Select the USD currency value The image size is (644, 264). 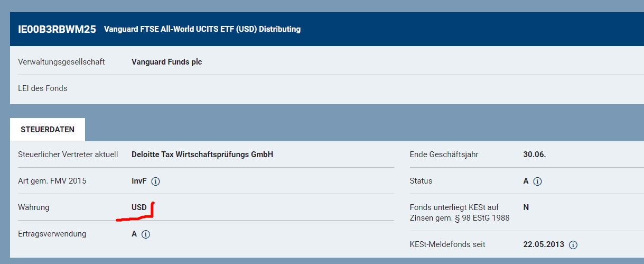[139, 207]
